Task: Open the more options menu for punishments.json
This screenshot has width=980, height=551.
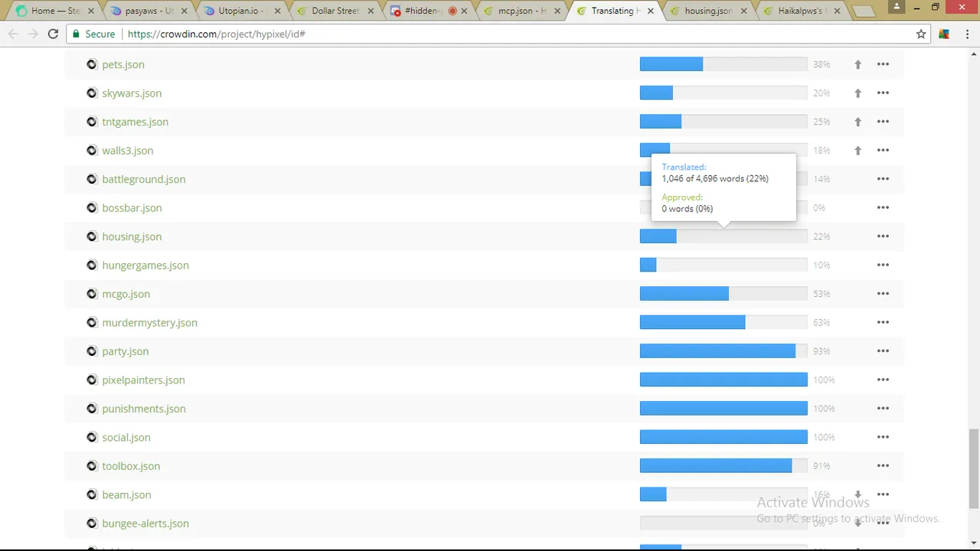Action: pos(883,409)
